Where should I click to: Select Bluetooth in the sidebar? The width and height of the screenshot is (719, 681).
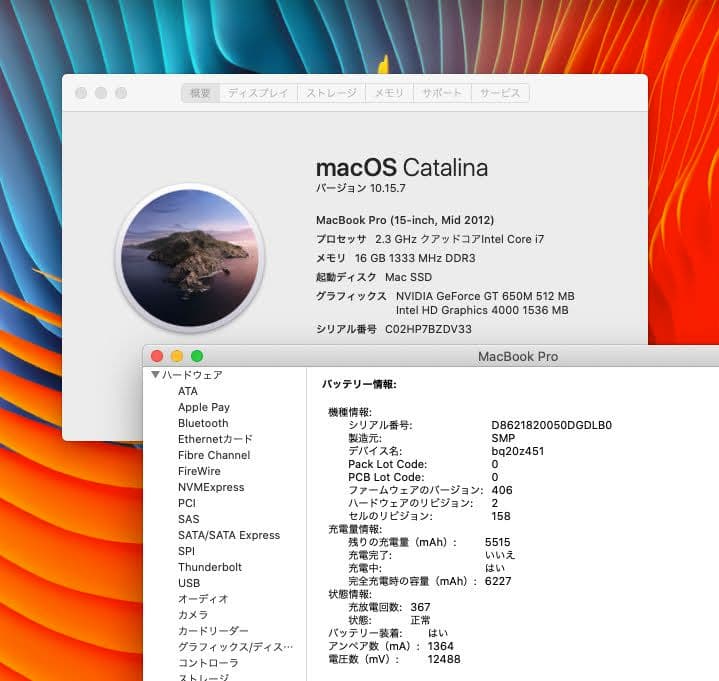tap(203, 423)
